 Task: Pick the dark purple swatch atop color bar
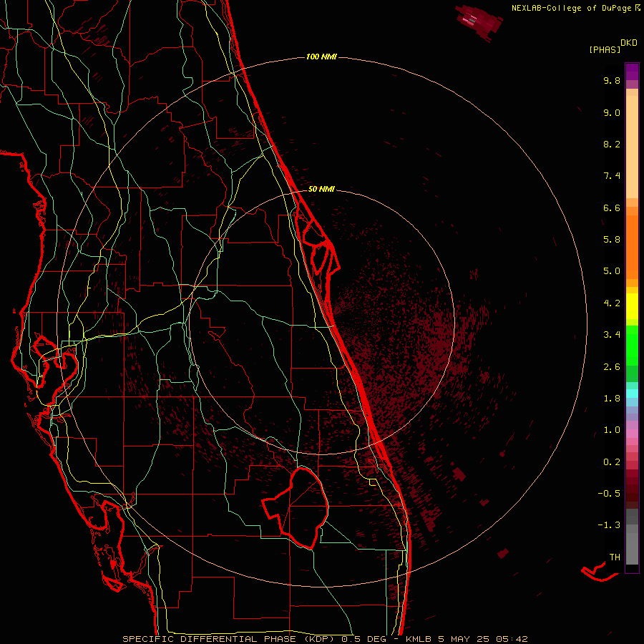632,68
